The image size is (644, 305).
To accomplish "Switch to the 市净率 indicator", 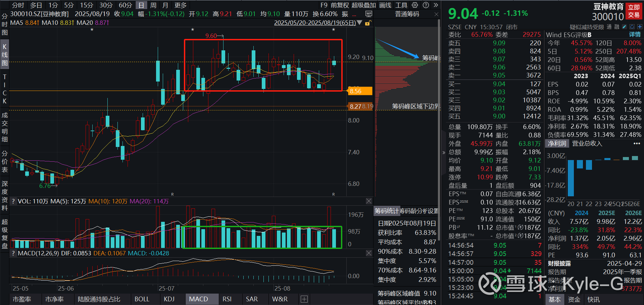I will click(x=54, y=299).
